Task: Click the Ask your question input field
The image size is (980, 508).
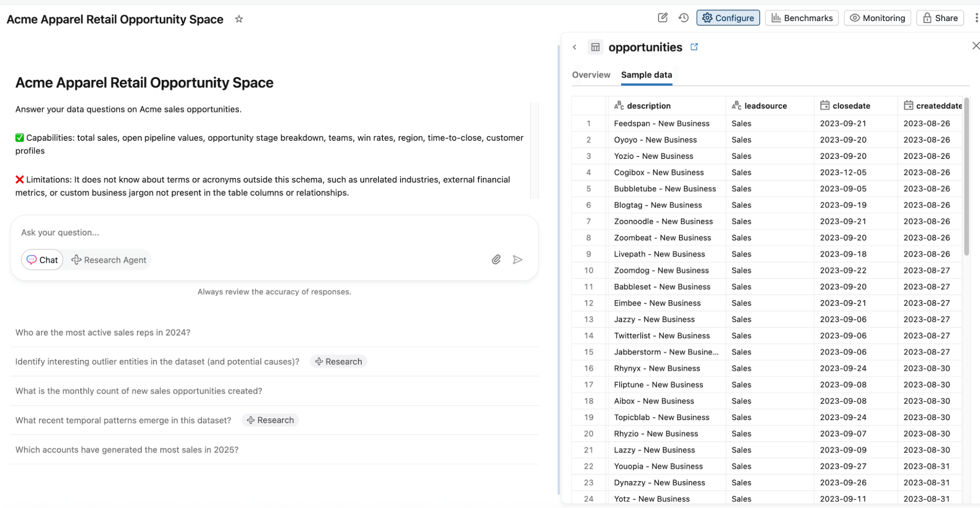Action: tap(196, 232)
